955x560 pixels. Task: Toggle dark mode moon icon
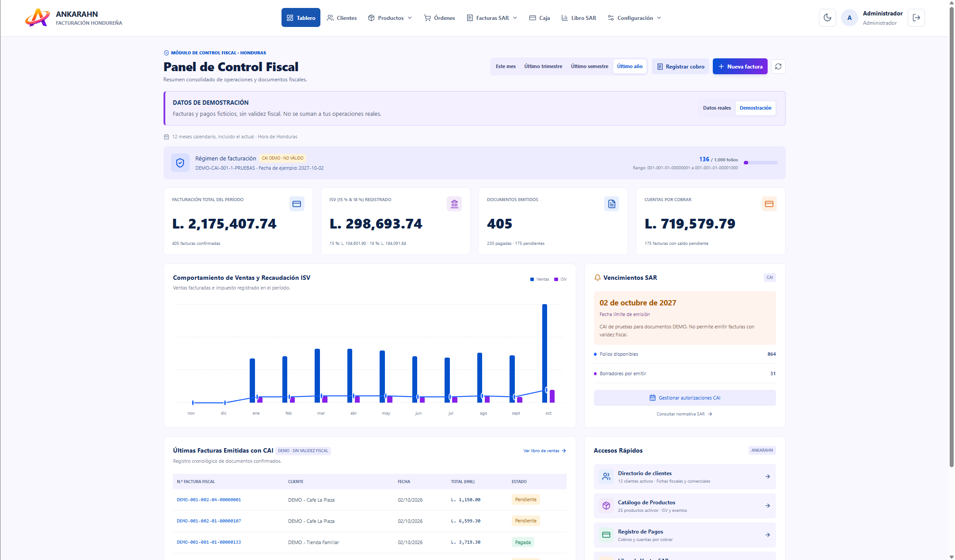tap(827, 18)
